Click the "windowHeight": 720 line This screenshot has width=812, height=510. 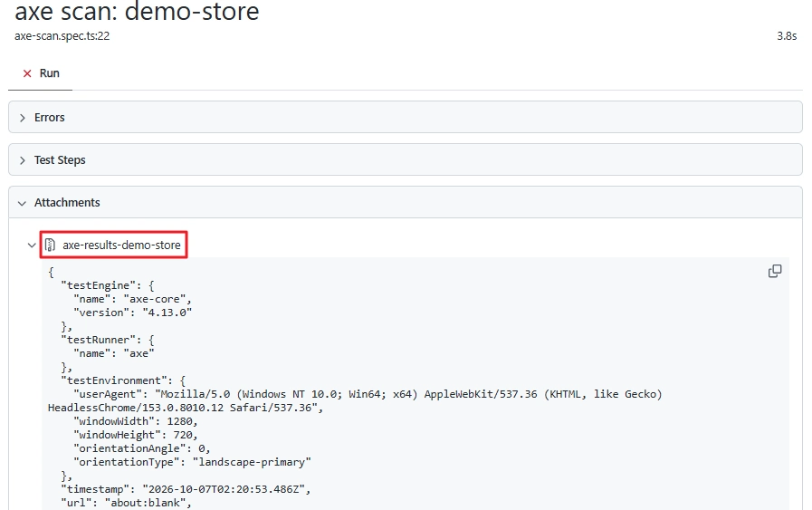[136, 435]
